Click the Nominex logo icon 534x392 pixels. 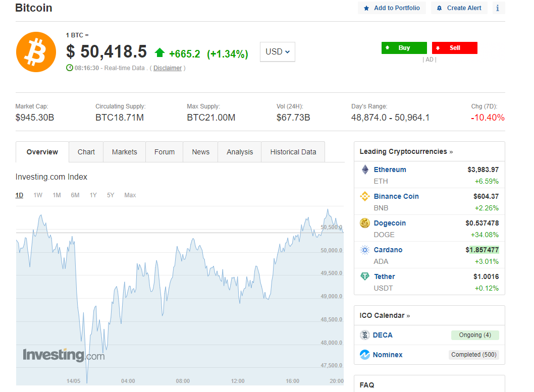pos(365,355)
